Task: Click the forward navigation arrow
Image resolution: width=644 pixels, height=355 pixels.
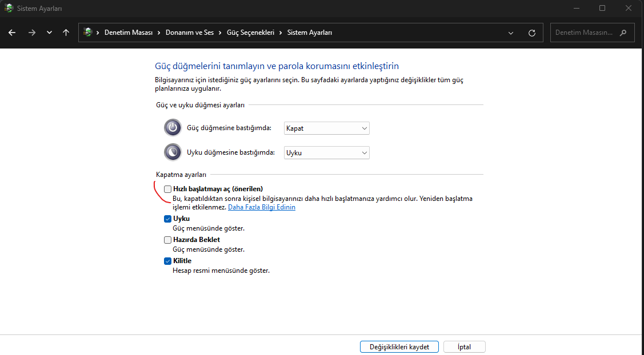Action: tap(31, 33)
